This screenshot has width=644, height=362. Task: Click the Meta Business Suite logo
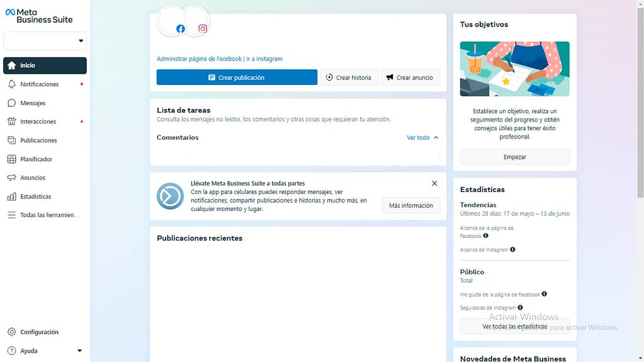tap(39, 16)
